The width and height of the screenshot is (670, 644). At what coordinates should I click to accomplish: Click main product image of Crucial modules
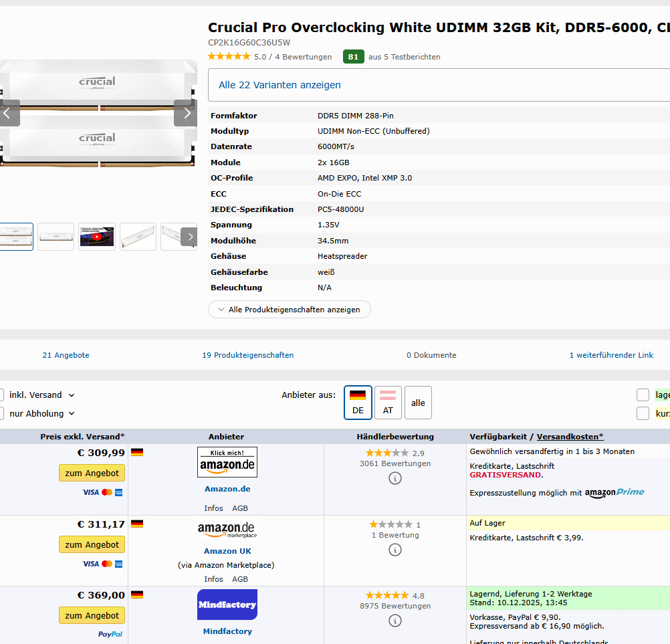click(98, 113)
